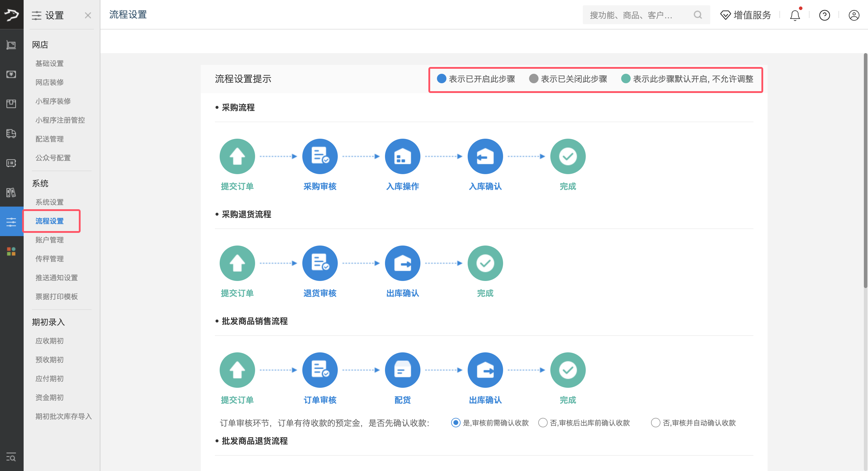Select 否,审核并自动确认收款 radio option
Screen dimensions: 868x471
click(x=655, y=423)
